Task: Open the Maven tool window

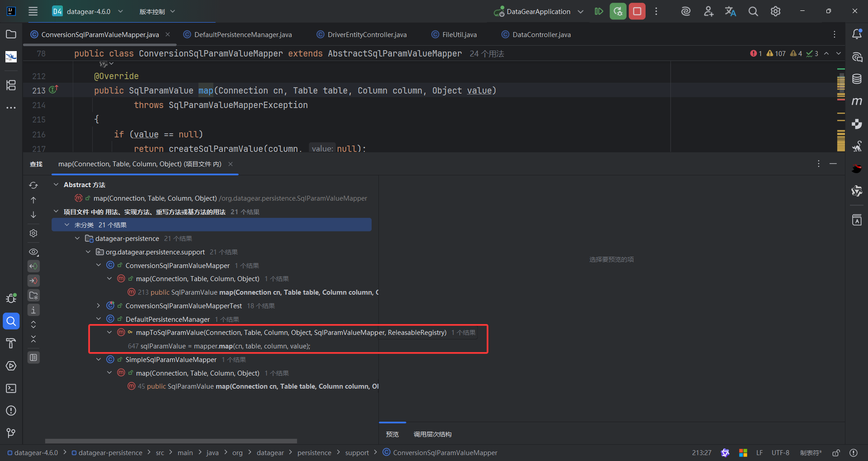Action: click(857, 101)
